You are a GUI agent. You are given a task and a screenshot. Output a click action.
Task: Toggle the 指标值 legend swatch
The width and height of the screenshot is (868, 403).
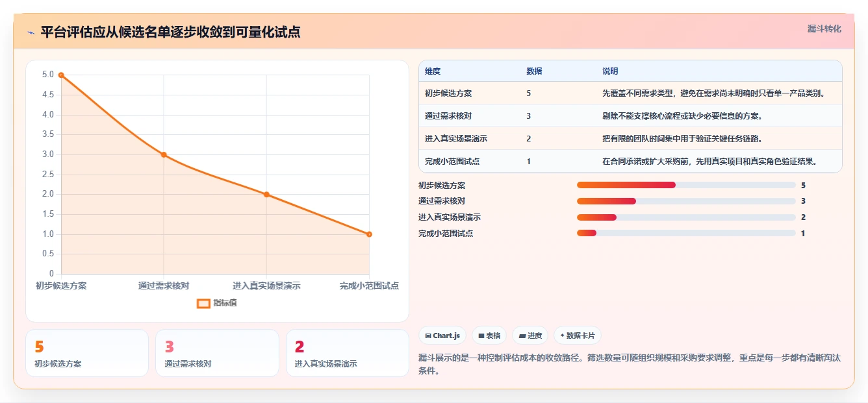[203, 303]
